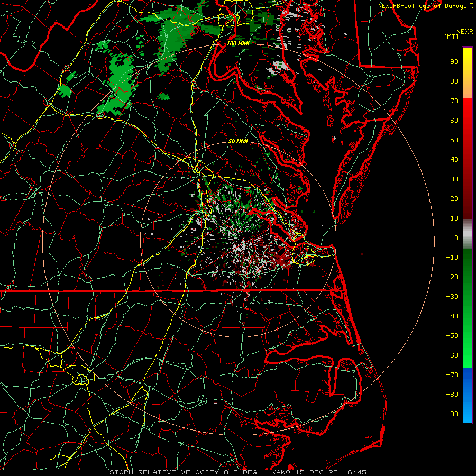Click the 'NEXR' label above the color scale
Screen dimensions: 476x476
(x=465, y=32)
